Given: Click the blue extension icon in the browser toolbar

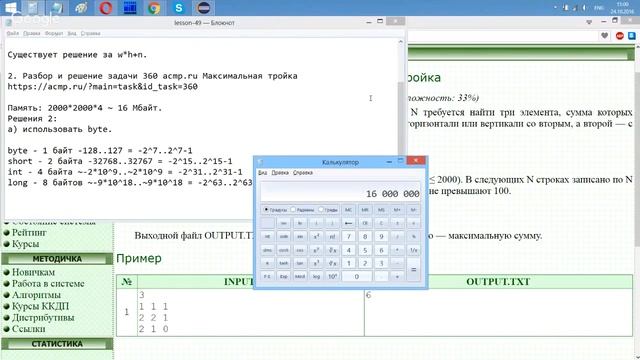Looking at the screenshot, I should [x=632, y=36].
